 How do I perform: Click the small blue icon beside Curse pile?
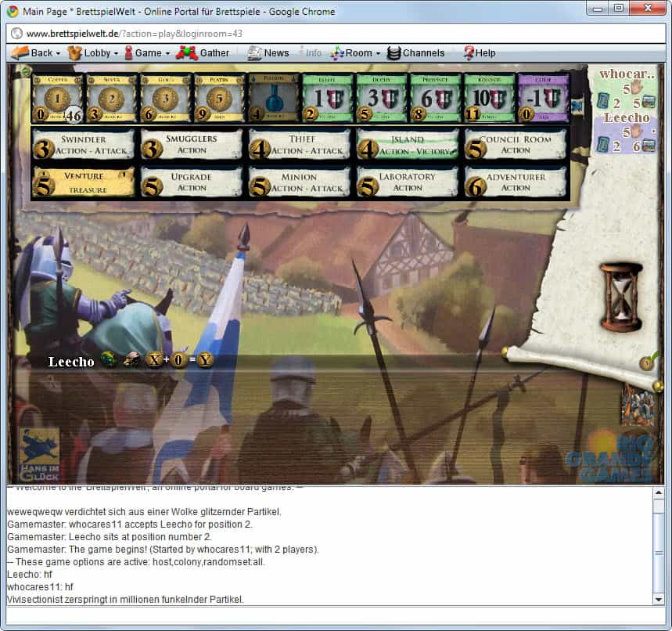pos(577,106)
